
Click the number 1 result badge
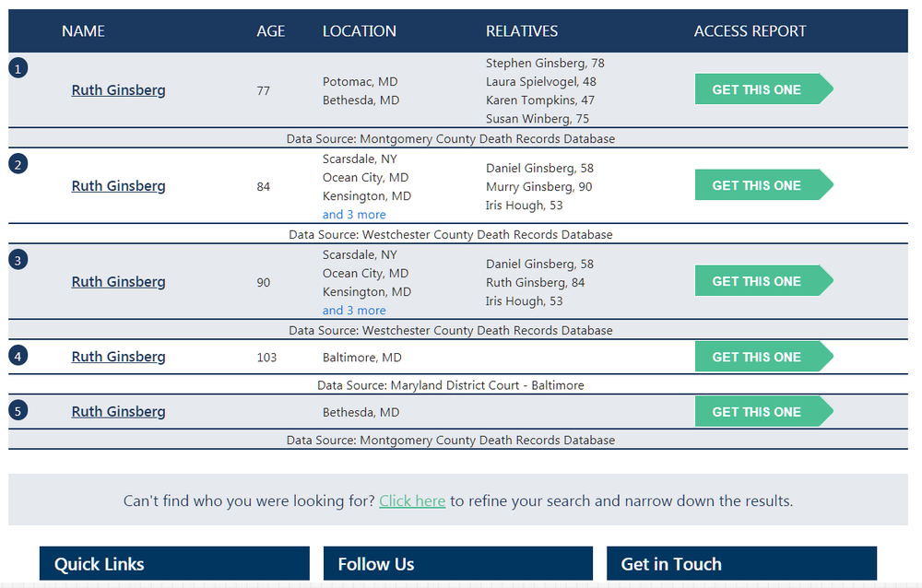coord(18,69)
